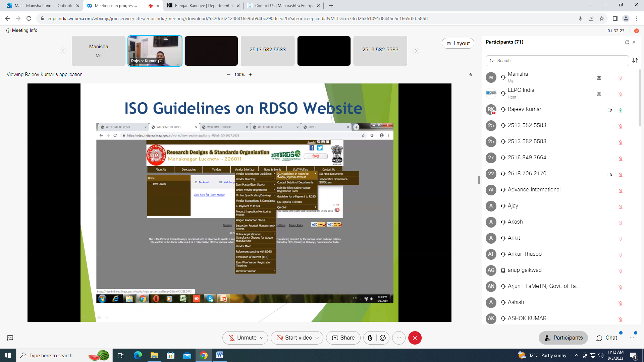644x362 pixels.
Task: Toggle closed captions icon at bottom left
Action: tap(10, 338)
